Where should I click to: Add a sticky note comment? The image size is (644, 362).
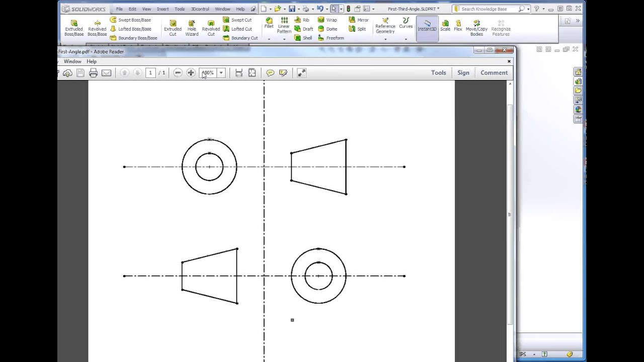pos(270,73)
